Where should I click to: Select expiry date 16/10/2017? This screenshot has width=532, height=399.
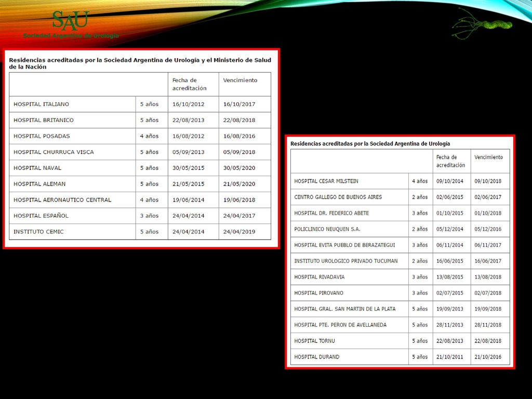pyautogui.click(x=239, y=104)
